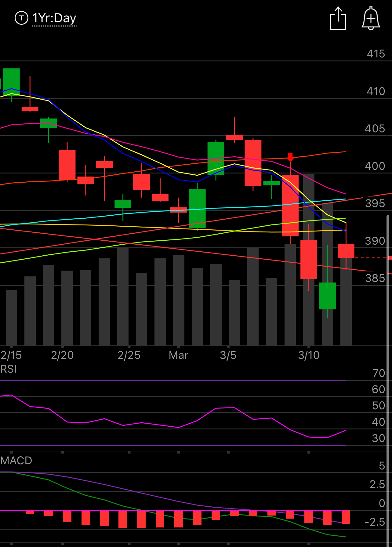Add a price alert with bell icon

point(371,18)
